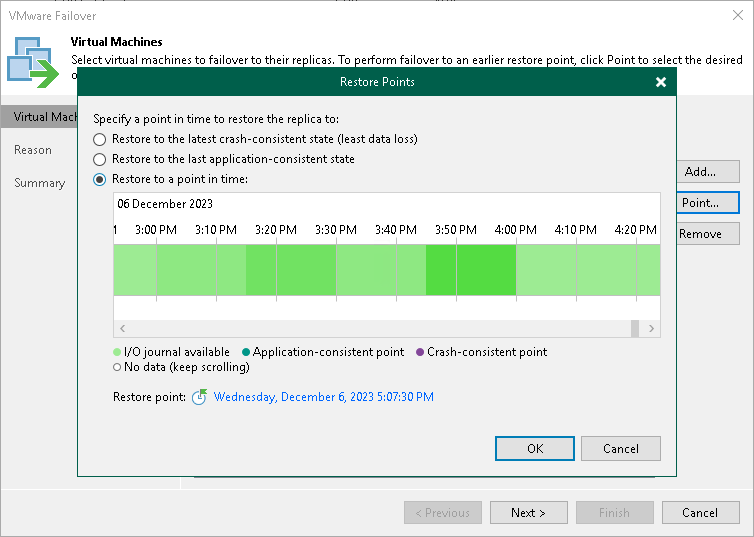Click the restore point clock icon
The width and height of the screenshot is (754, 537).
point(199,397)
